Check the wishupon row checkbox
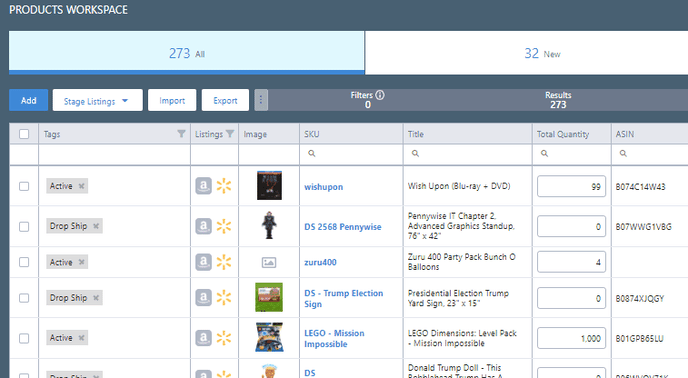 24,186
